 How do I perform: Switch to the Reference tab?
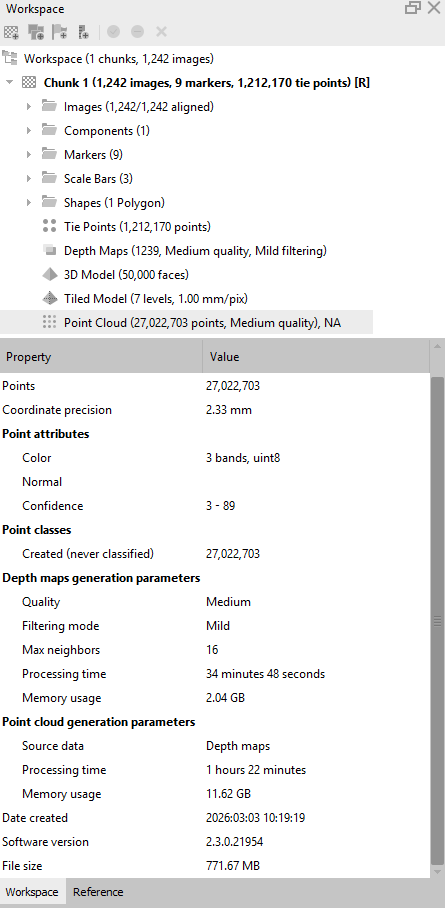click(98, 892)
